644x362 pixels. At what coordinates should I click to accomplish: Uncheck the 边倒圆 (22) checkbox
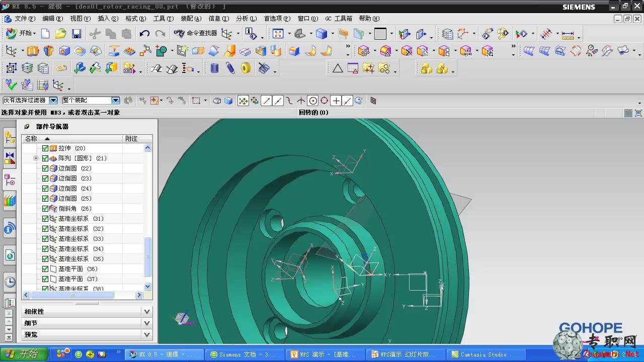point(45,168)
